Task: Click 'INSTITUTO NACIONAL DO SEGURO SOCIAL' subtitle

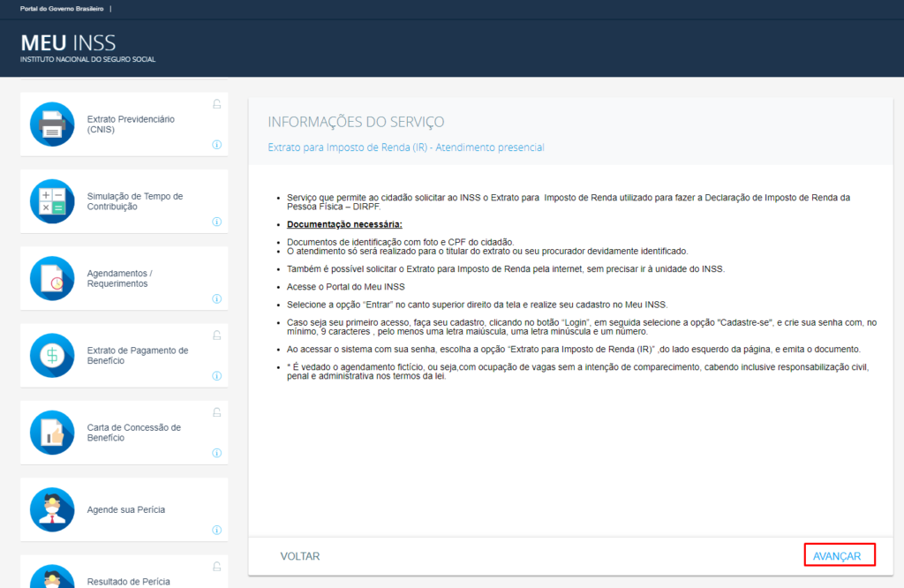Action: [x=87, y=59]
